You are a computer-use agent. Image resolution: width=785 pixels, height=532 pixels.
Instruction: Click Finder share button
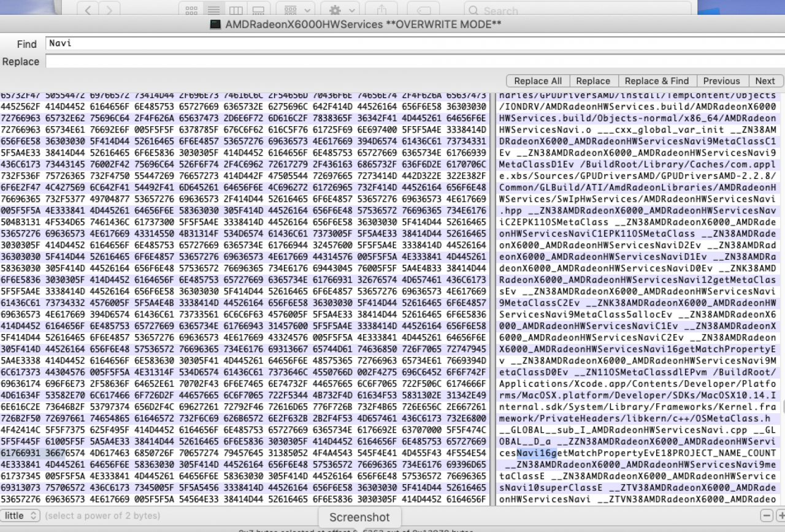tap(381, 10)
